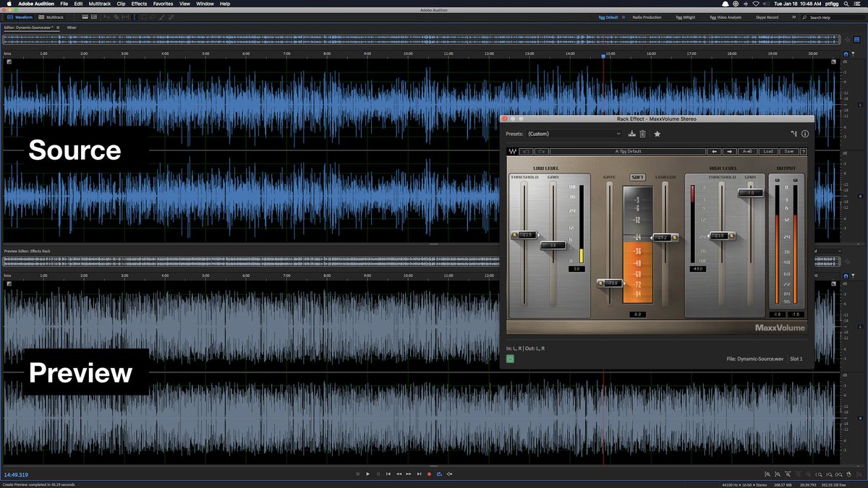Toggle the SOFT gate mode button
This screenshot has width=868, height=488.
(637, 176)
